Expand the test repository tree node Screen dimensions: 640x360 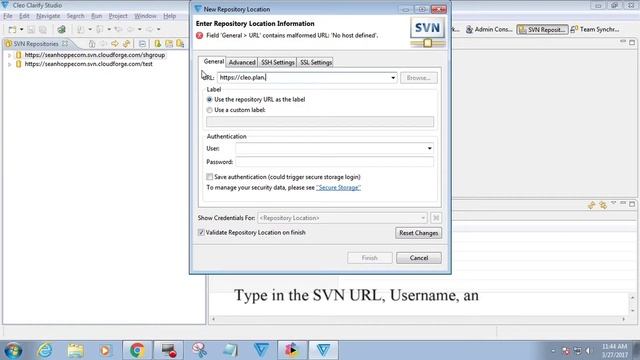(x=9, y=64)
